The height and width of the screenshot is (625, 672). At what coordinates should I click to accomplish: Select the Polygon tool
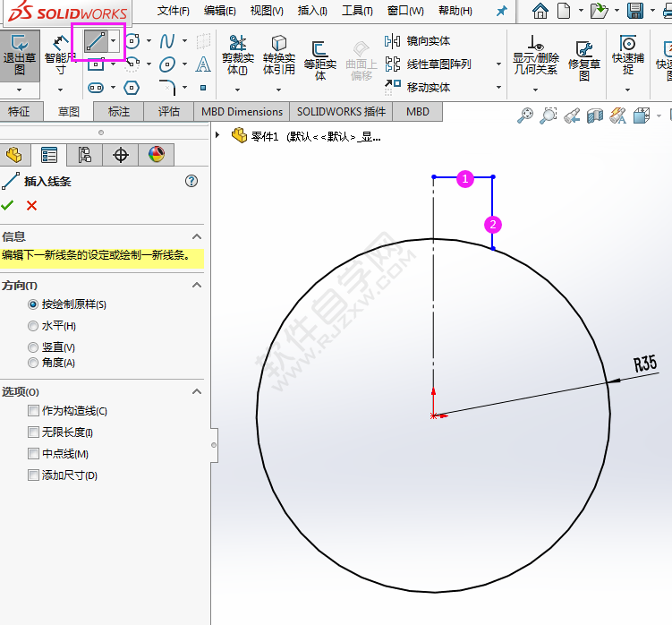click(132, 88)
